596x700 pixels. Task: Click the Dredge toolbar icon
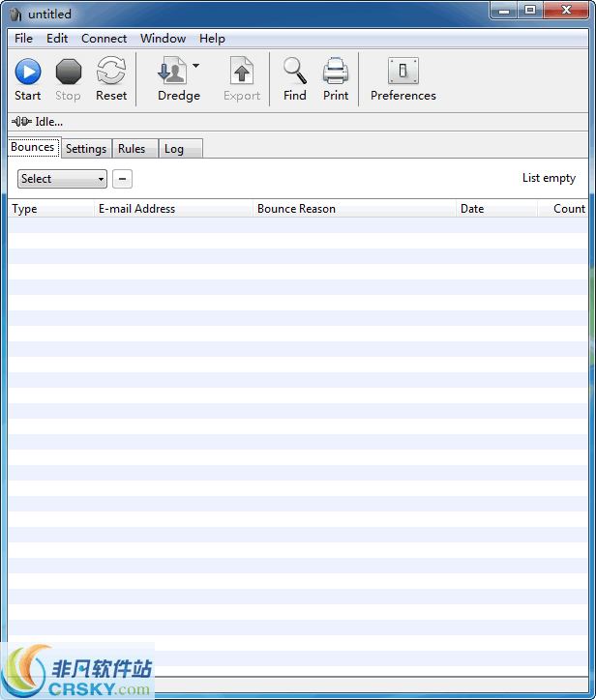click(172, 71)
